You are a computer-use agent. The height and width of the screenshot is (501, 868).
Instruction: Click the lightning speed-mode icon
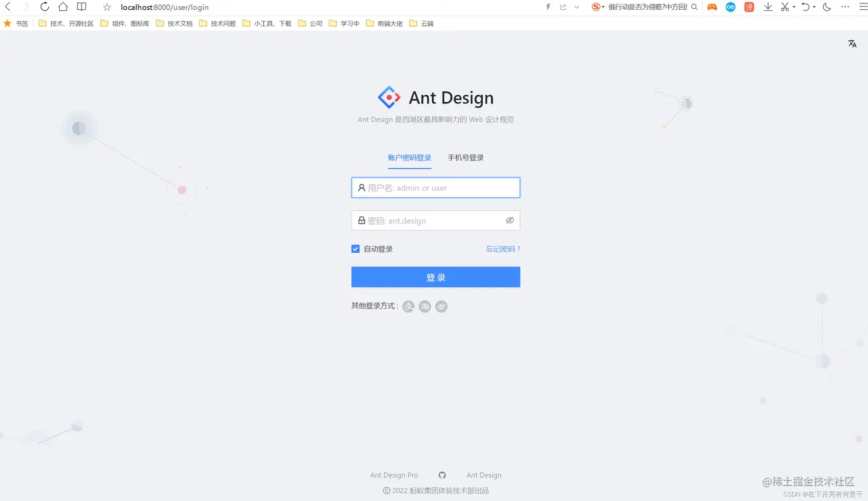point(548,7)
